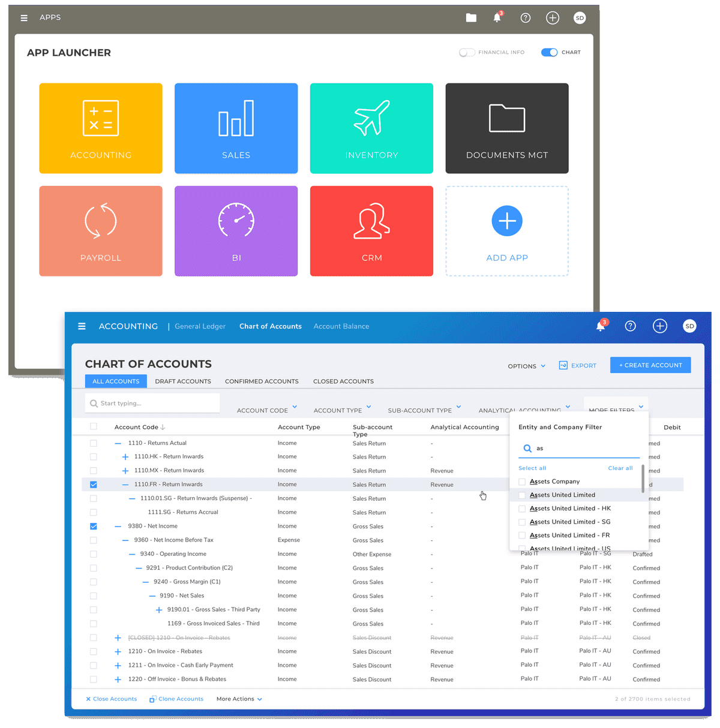Open the Payroll app tile
720x728 pixels.
pyautogui.click(x=101, y=231)
